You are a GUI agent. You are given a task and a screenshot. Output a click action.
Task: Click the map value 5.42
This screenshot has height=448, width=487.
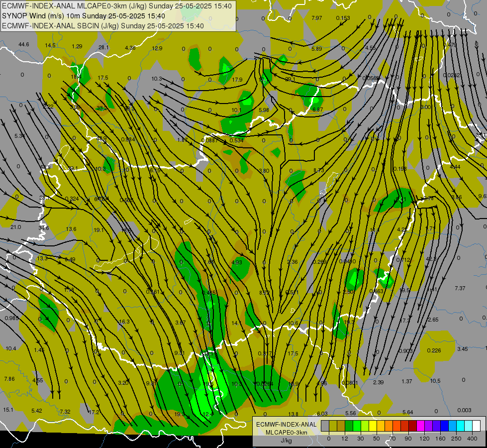click(x=37, y=411)
